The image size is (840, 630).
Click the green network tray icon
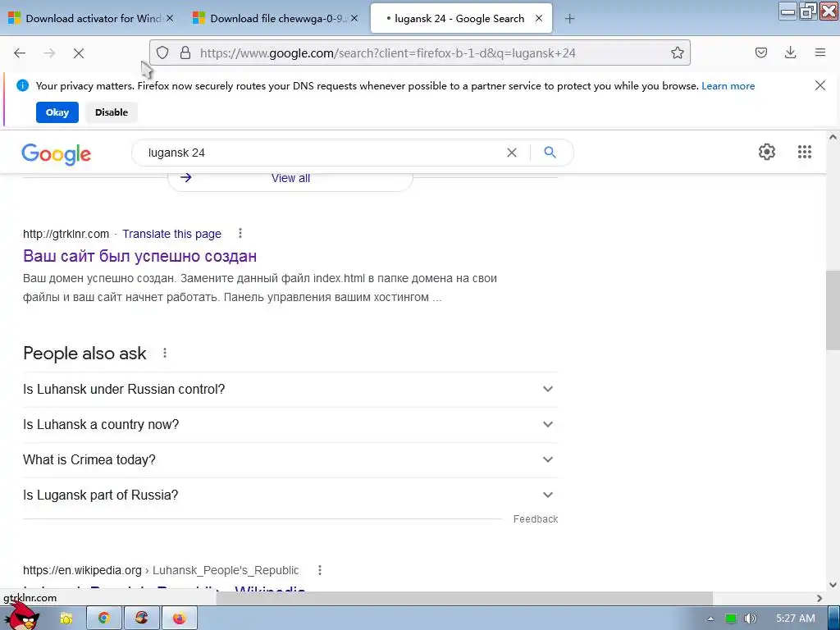pos(731,619)
